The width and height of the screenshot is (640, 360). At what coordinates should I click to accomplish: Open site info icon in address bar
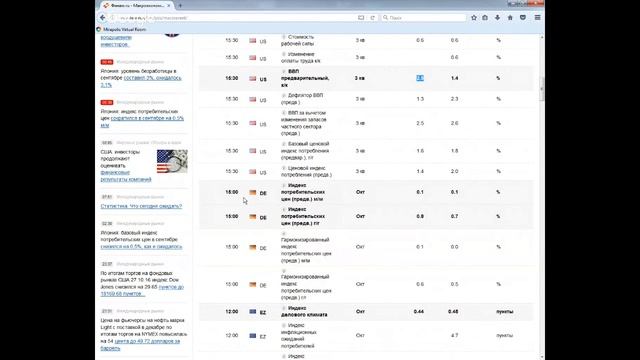coord(113,18)
